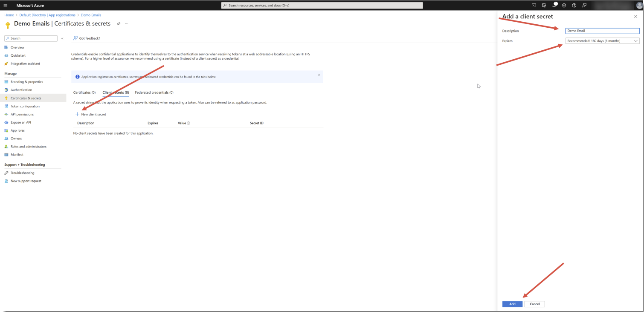Open top bar Feedback icon

(584, 6)
